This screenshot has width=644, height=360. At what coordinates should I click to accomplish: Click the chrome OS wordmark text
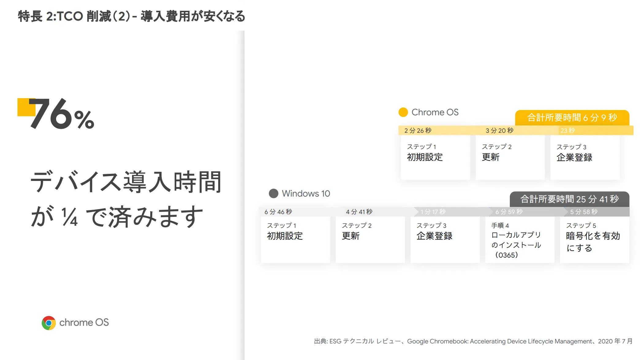(84, 323)
